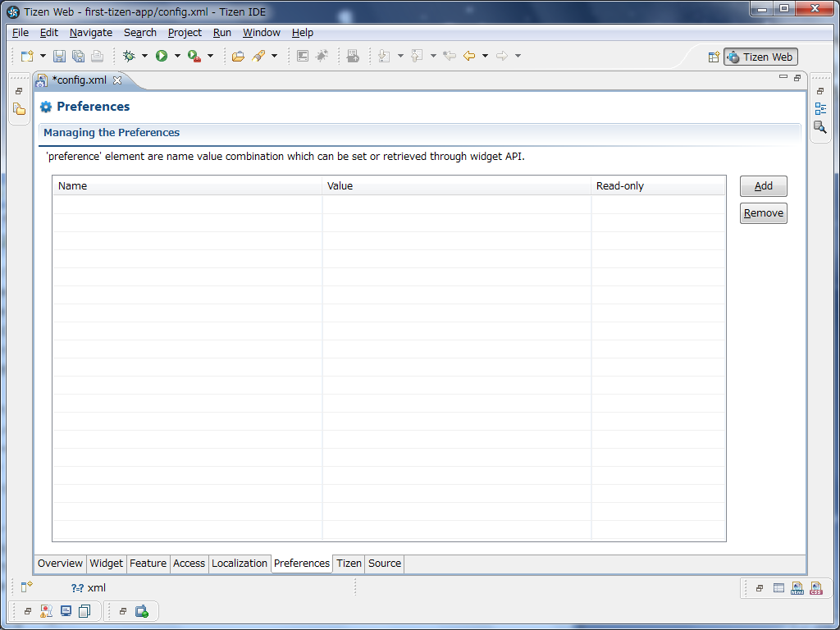Image resolution: width=840 pixels, height=630 pixels.
Task: Click the Search flashlight toolbar icon
Action: coord(258,56)
